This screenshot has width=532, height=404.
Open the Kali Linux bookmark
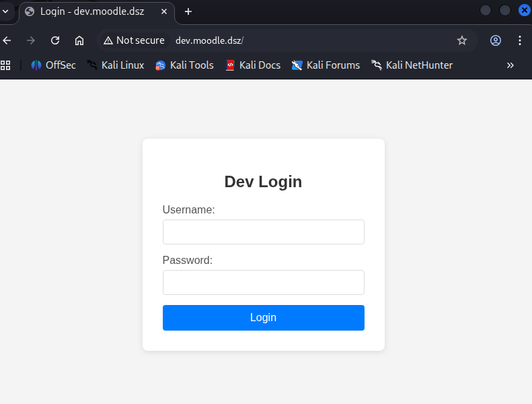115,65
